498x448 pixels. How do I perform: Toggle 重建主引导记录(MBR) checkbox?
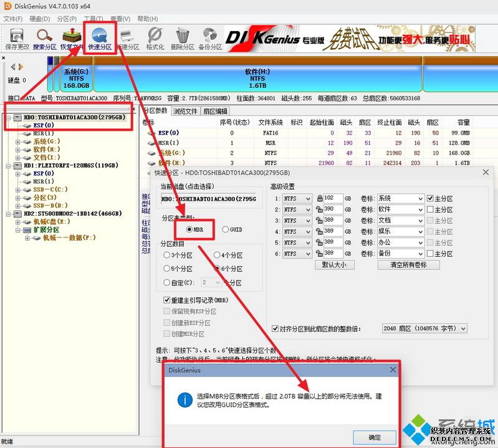(x=167, y=300)
